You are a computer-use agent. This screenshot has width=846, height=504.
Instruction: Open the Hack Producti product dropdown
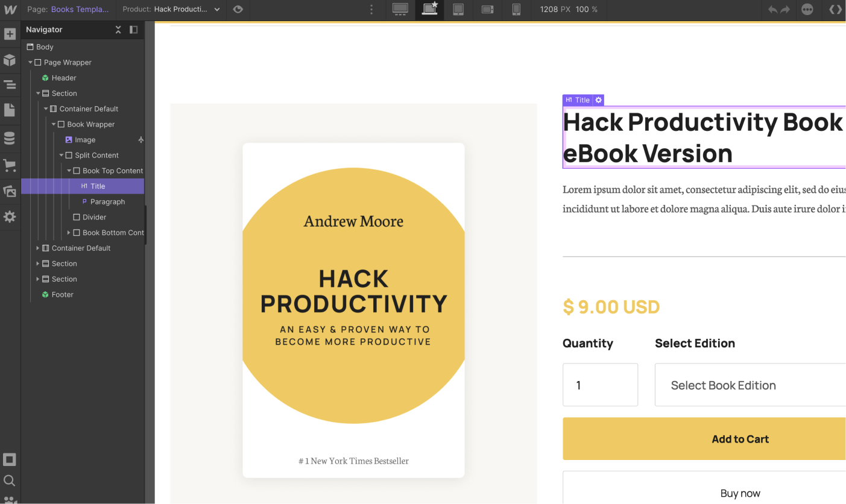[x=180, y=10]
